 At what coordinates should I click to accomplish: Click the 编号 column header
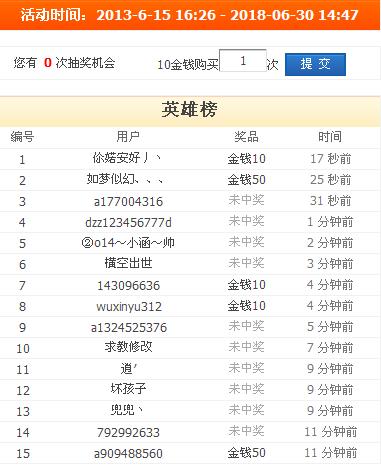(22, 137)
